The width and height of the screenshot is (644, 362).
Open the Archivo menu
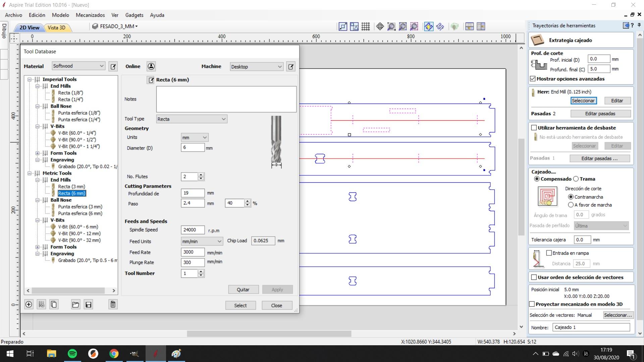(x=13, y=15)
